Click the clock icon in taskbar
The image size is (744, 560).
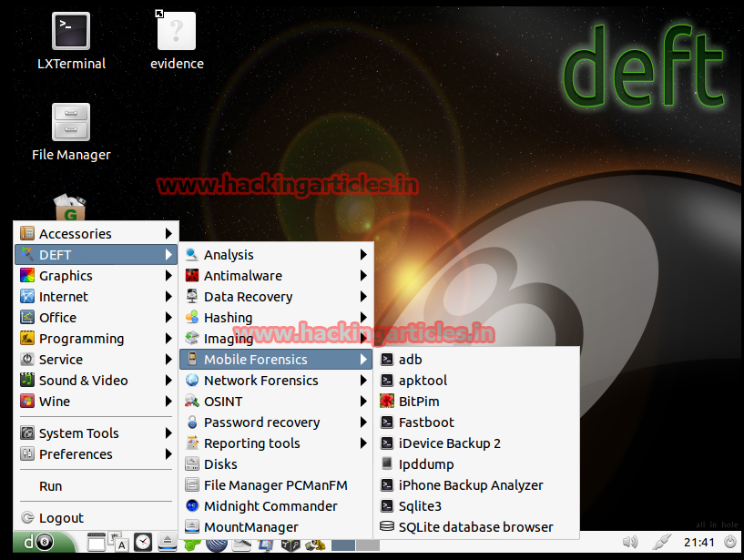click(x=142, y=542)
